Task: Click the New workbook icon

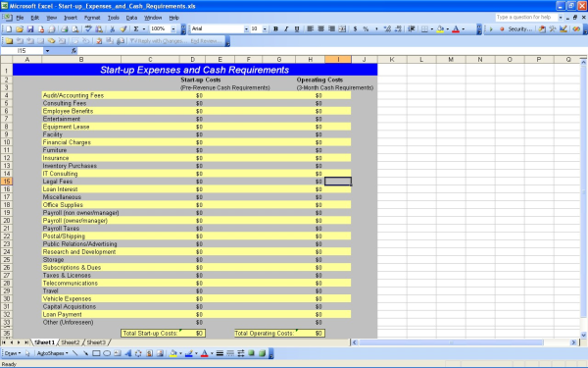Action: click(9, 28)
